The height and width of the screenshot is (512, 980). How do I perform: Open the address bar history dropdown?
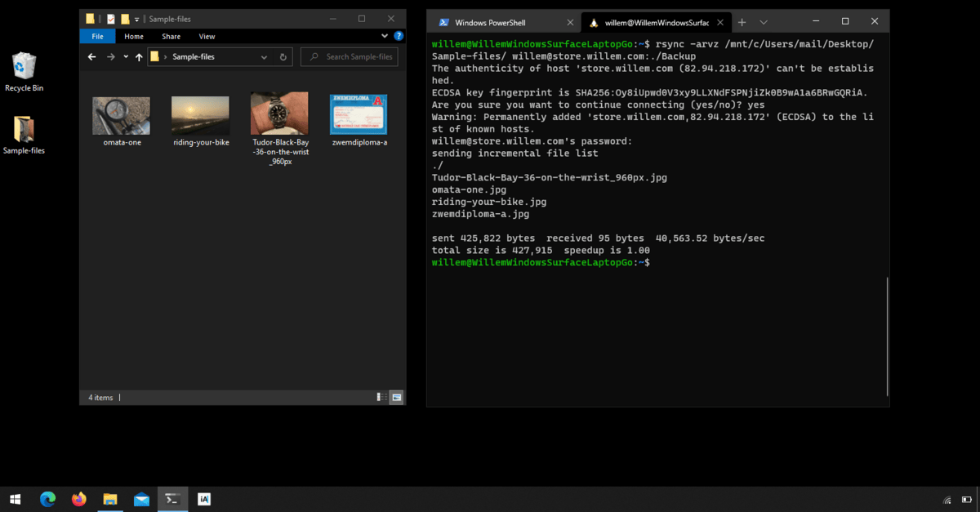tap(264, 57)
